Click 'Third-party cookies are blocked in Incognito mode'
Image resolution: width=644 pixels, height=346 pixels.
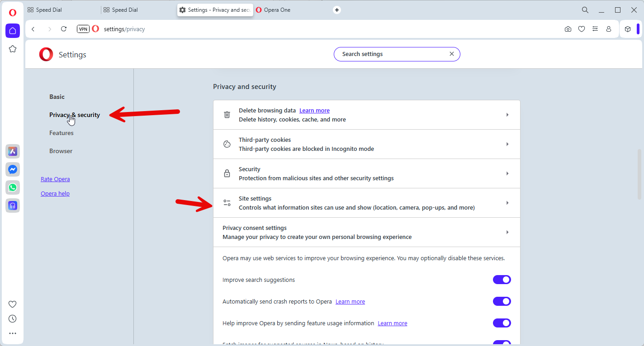[x=306, y=149]
